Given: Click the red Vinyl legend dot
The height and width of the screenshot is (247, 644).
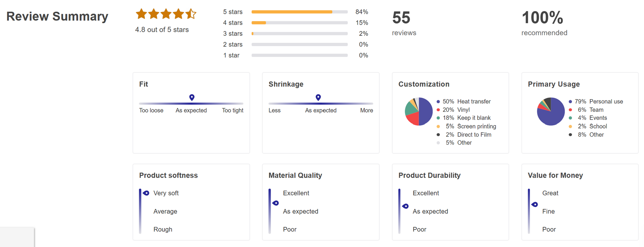Looking at the screenshot, I should point(438,110).
